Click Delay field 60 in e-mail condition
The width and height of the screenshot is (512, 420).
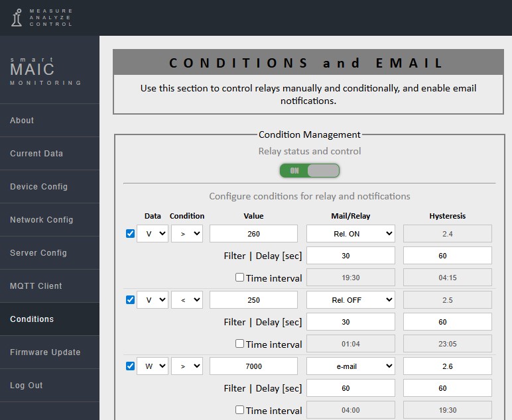(x=448, y=388)
